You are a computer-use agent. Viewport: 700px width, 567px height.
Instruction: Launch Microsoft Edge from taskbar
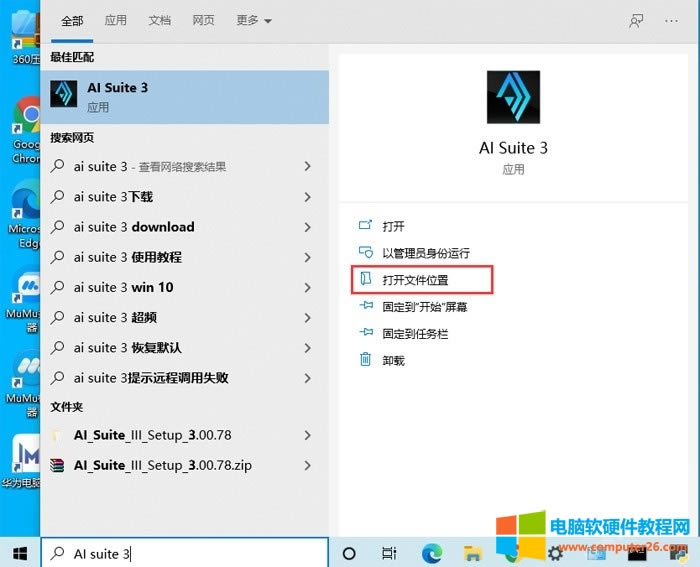pyautogui.click(x=432, y=554)
